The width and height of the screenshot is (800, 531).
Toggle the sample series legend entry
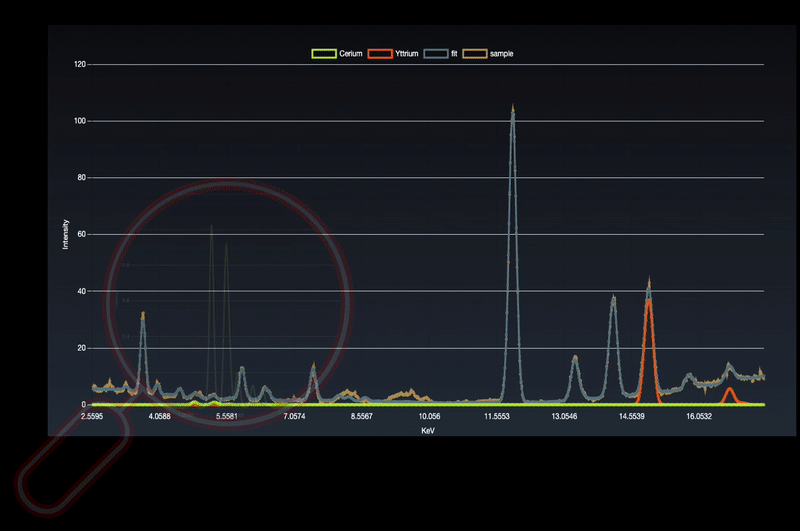click(488, 54)
